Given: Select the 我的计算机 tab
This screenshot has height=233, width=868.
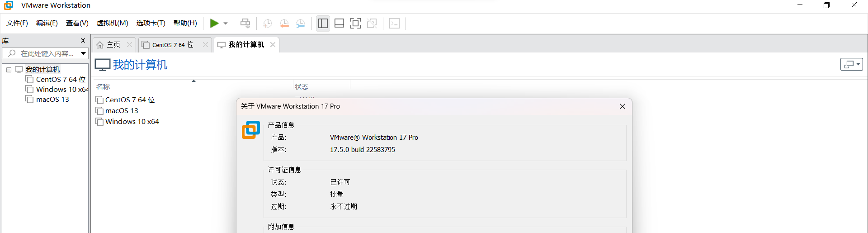Looking at the screenshot, I should tap(246, 45).
